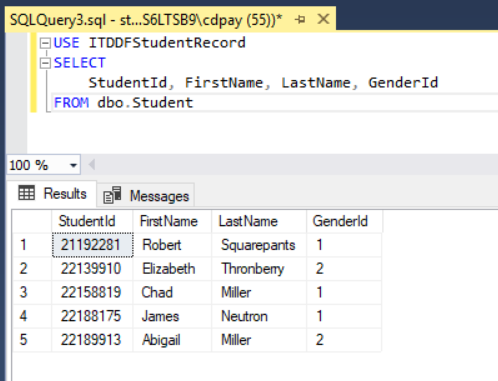Select the StudentId column header
Image resolution: width=498 pixels, height=381 pixels.
click(x=92, y=221)
